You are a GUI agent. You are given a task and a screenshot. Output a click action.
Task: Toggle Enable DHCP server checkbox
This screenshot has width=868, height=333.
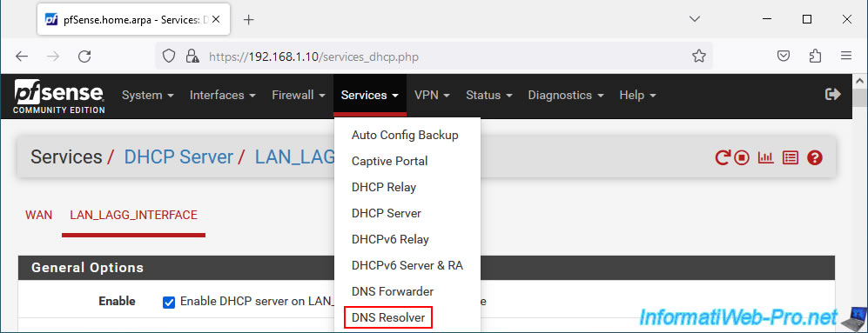(169, 302)
